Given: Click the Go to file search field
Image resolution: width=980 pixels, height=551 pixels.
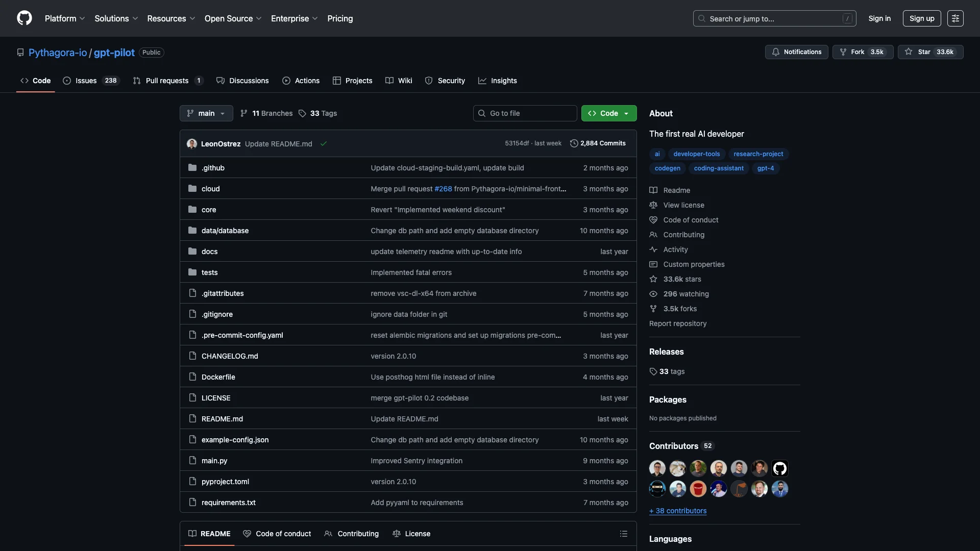Looking at the screenshot, I should [x=525, y=113].
